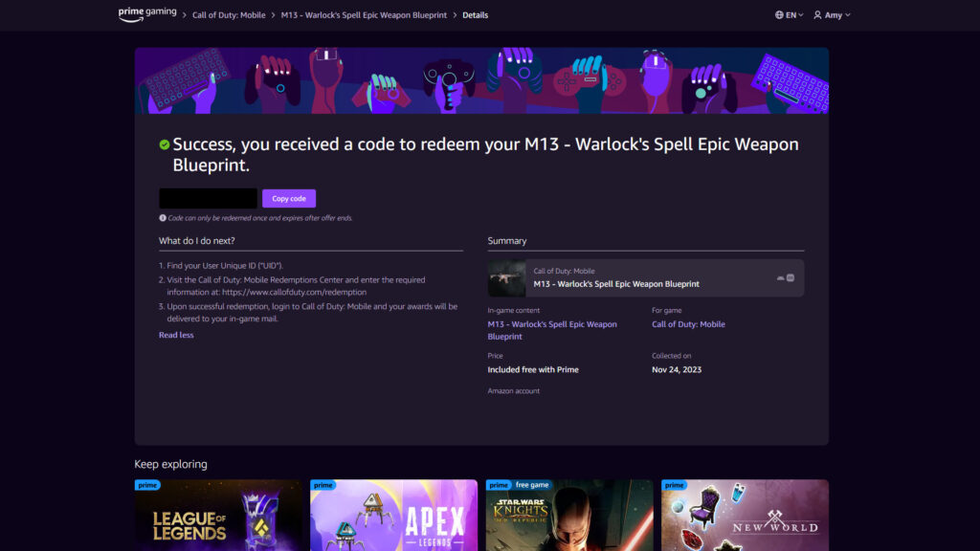Screen dimensions: 980x551
Task: Expand the Amy account menu
Action: [832, 15]
